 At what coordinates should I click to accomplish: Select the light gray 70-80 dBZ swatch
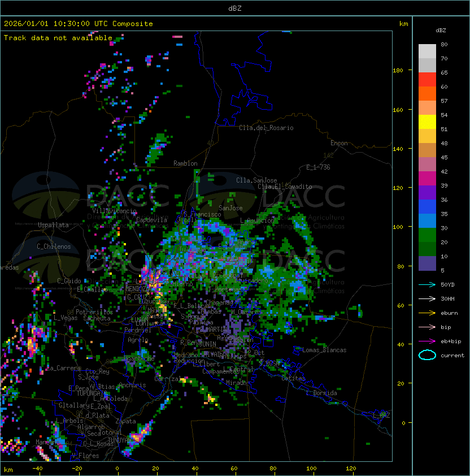[x=427, y=51]
